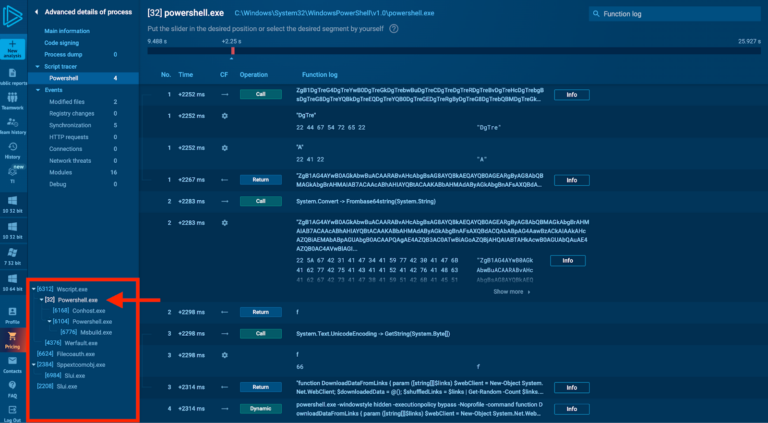Image resolution: width=768 pixels, height=423 pixels.
Task: Click the back arrow beside Advanced details
Action: coord(37,13)
